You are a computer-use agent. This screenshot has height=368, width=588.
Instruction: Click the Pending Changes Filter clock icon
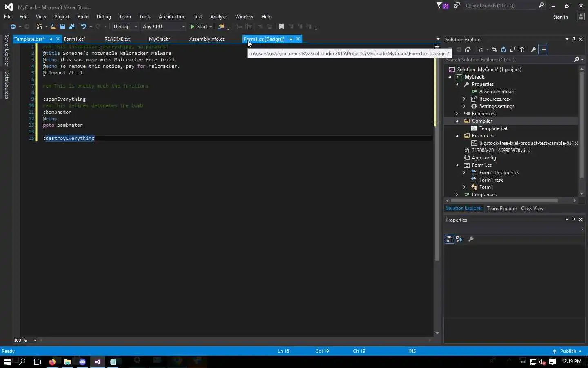[481, 49]
